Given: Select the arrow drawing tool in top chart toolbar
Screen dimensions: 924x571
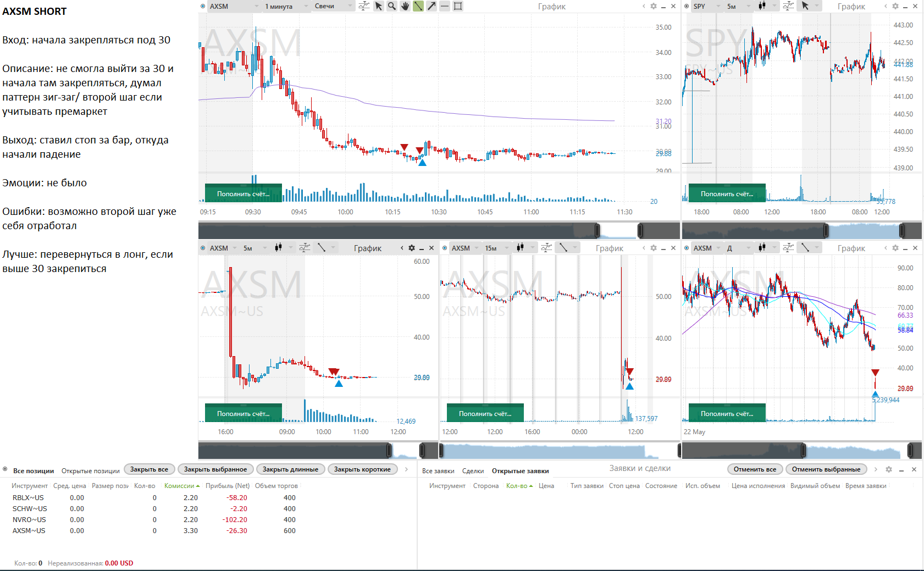Looking at the screenshot, I should [x=431, y=6].
